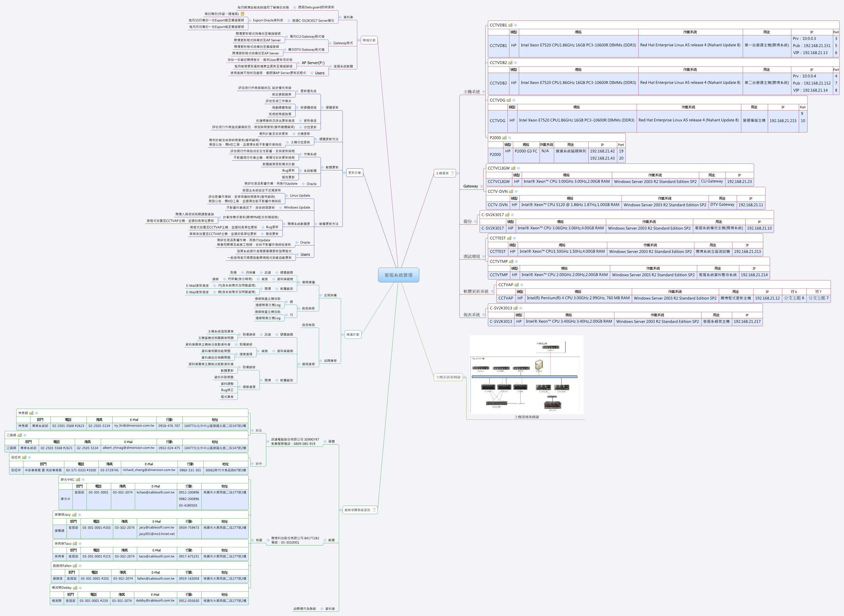Open the chart icon on CCTV-DVN node
Viewport: 844px width, 616px height.
[511, 192]
